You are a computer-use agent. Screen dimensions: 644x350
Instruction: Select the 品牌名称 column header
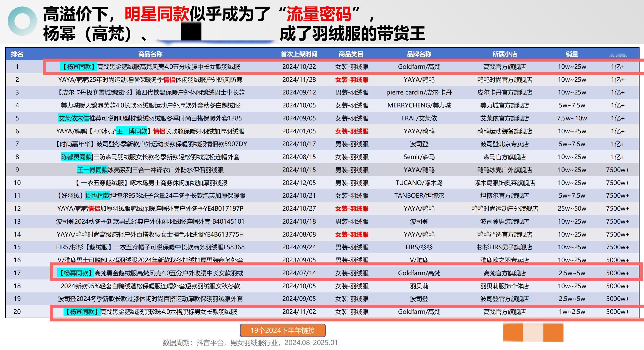[x=419, y=54]
